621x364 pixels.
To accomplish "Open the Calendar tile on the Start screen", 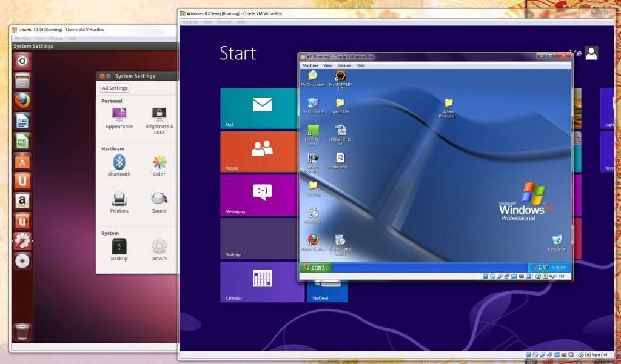I will point(262,282).
